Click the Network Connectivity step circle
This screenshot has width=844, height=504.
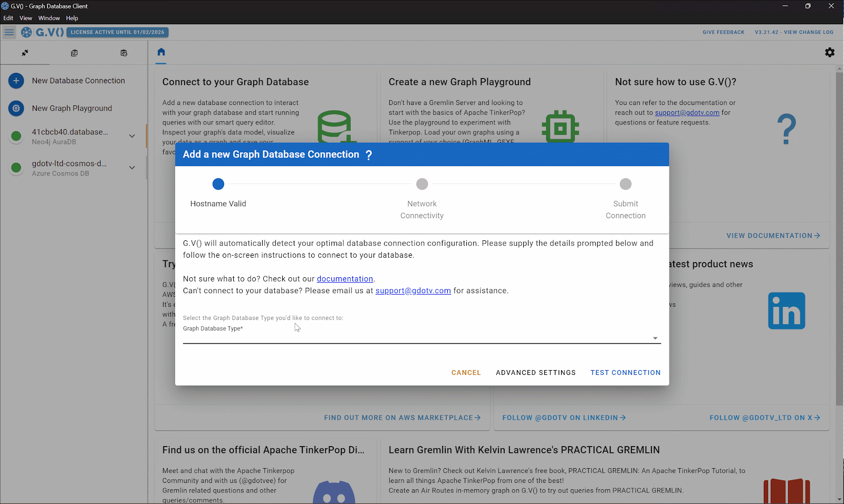(422, 184)
